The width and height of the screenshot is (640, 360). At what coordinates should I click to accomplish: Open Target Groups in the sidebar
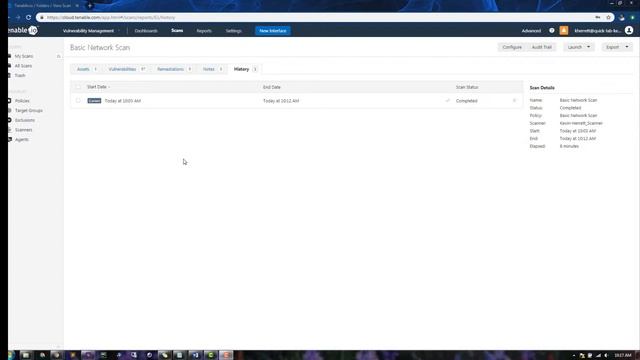tap(29, 110)
